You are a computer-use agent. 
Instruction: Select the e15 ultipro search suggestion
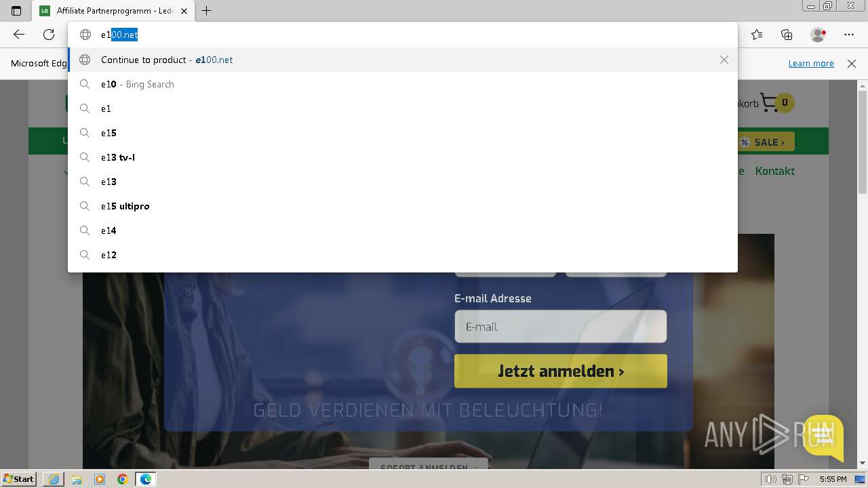coord(403,206)
